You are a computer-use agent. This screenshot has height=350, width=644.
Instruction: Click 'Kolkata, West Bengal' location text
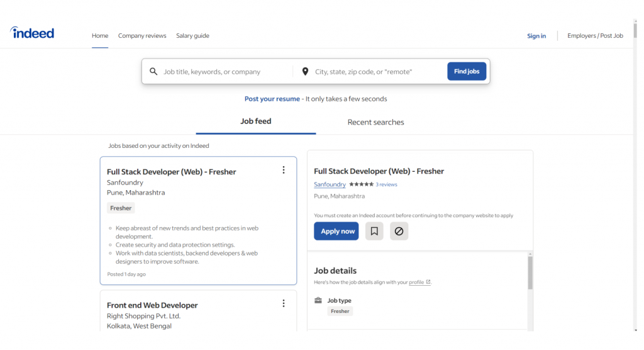139,325
